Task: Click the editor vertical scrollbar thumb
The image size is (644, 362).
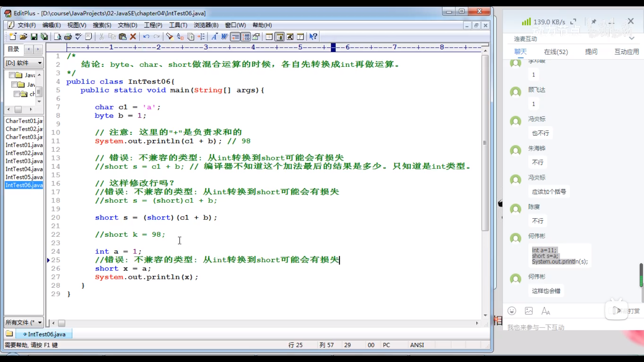Action: (x=485, y=142)
